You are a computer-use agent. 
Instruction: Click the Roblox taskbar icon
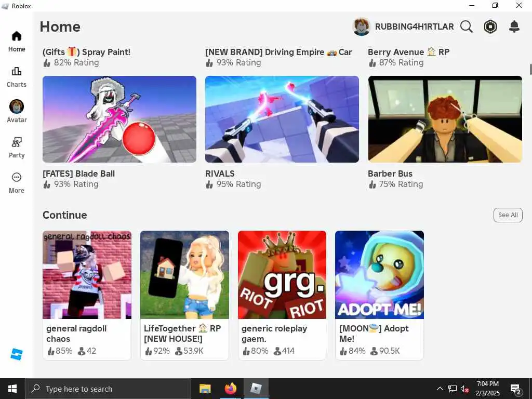tap(256, 389)
